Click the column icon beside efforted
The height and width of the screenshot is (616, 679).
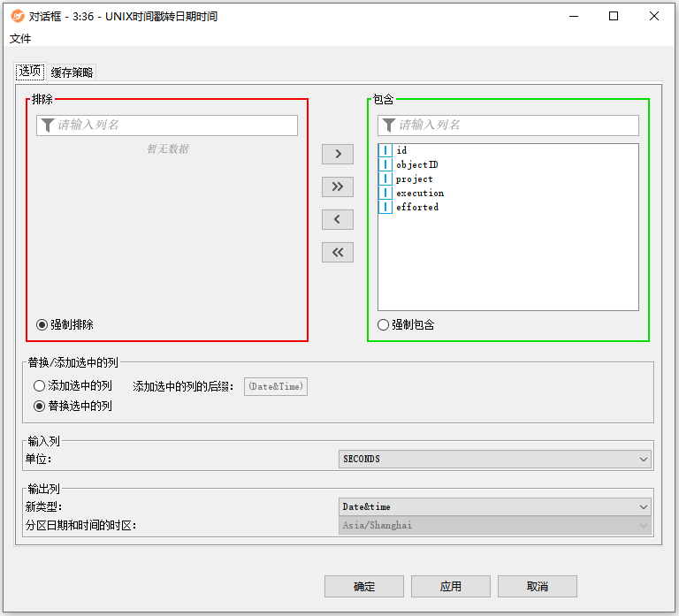385,207
